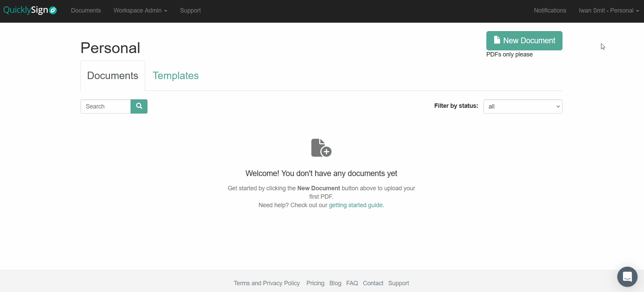Viewport: 644px width, 292px height.
Task: Open the Blog footer link
Action: point(335,283)
